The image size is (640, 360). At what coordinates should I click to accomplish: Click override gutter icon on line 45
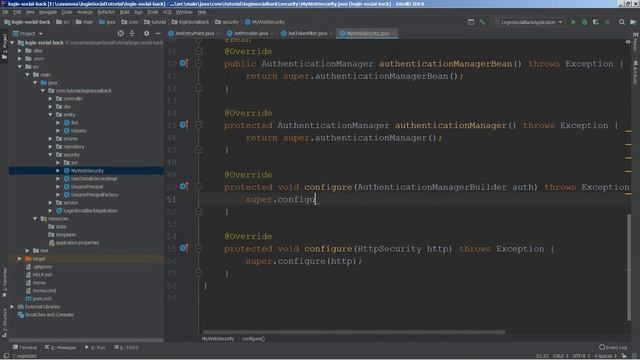183,125
